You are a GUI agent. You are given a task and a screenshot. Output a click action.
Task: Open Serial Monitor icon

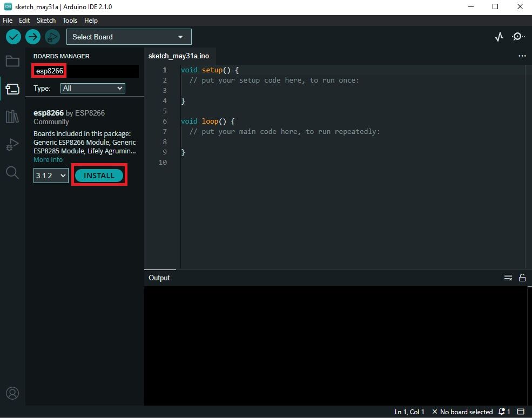518,37
